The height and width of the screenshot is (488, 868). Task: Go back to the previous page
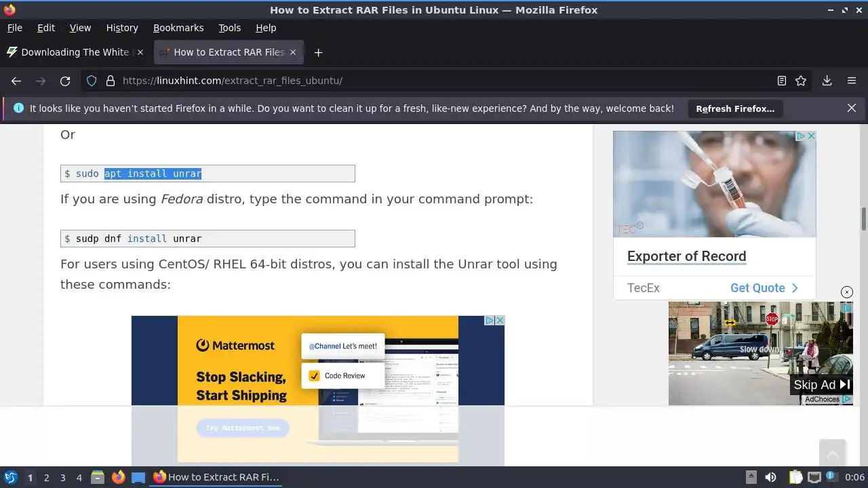click(16, 81)
